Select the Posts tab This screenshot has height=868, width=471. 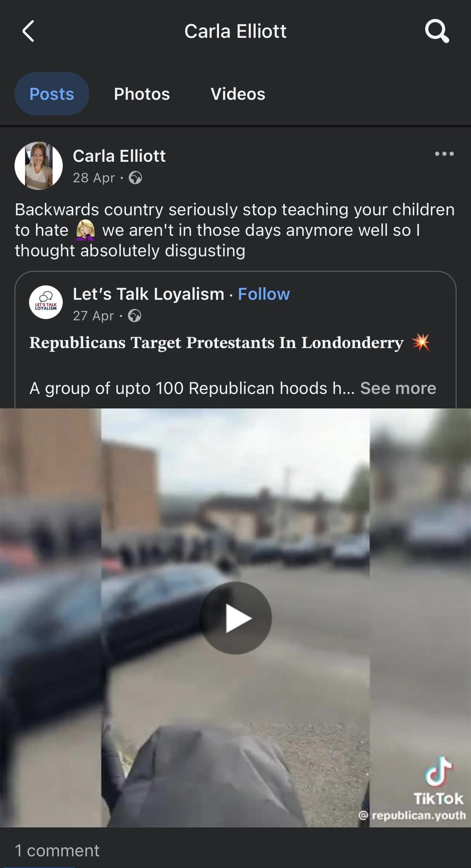pos(52,94)
